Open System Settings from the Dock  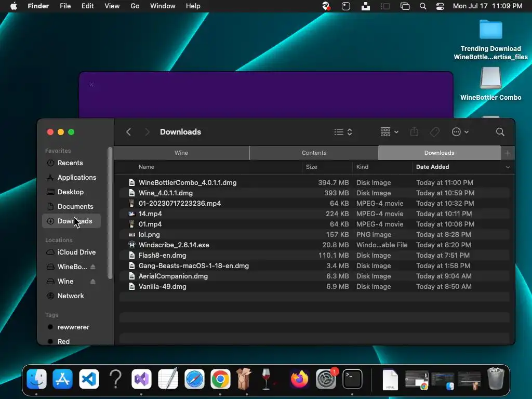326,379
